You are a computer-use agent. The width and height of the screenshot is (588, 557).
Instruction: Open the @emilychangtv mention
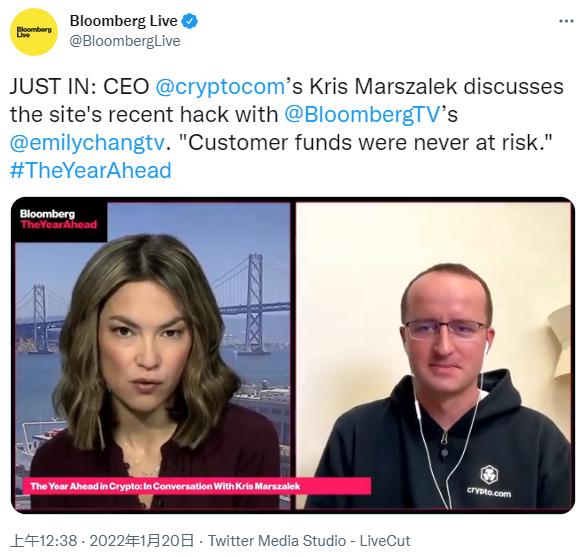coord(87,143)
